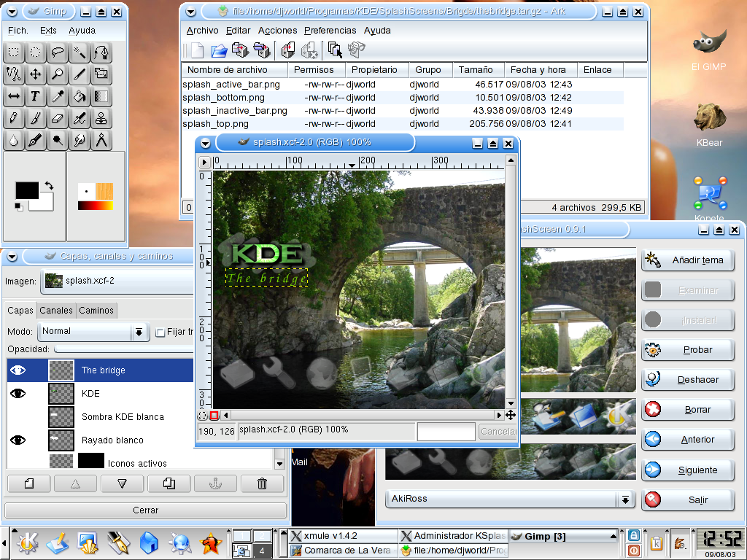The image size is (747, 560).
Task: Open the Acciones menu in Ark
Action: point(277,31)
